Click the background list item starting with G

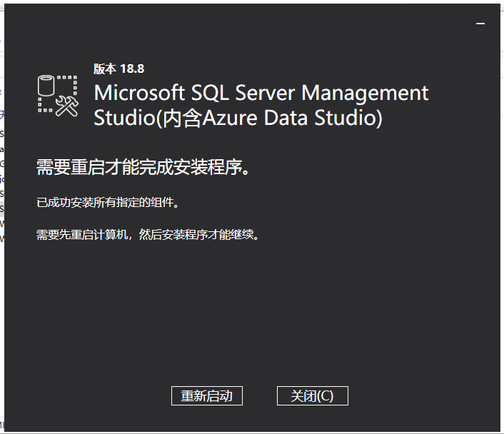click(2, 164)
